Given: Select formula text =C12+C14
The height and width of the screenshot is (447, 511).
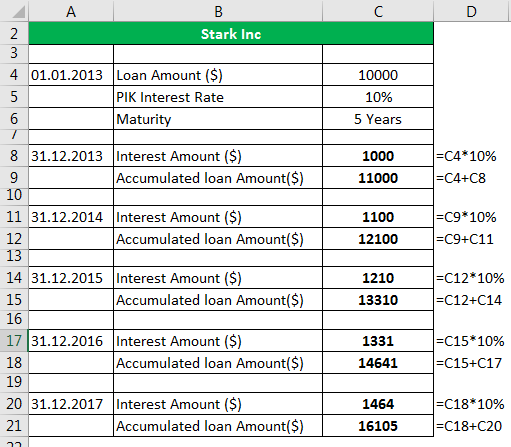Looking at the screenshot, I should point(469,300).
